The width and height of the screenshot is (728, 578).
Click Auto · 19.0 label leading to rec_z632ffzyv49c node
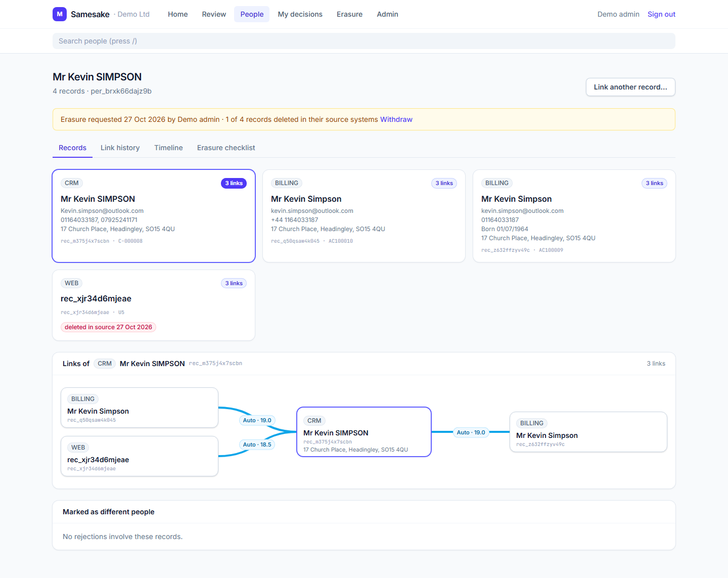[x=471, y=432]
